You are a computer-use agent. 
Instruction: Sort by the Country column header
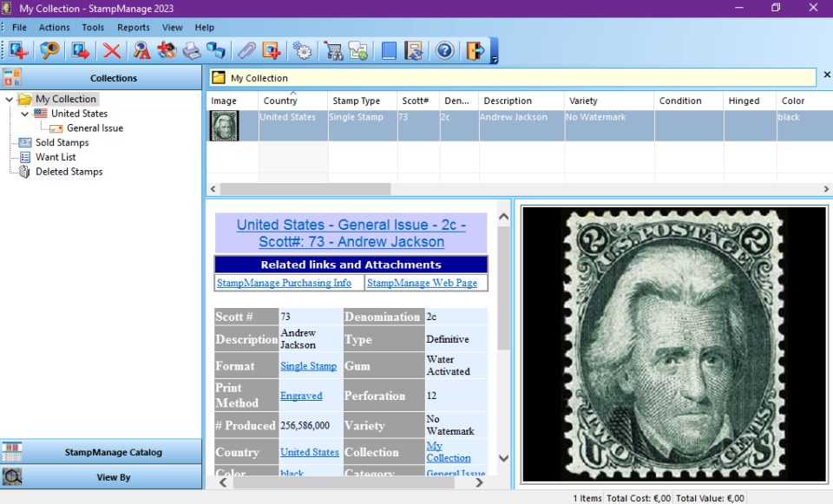point(293,101)
